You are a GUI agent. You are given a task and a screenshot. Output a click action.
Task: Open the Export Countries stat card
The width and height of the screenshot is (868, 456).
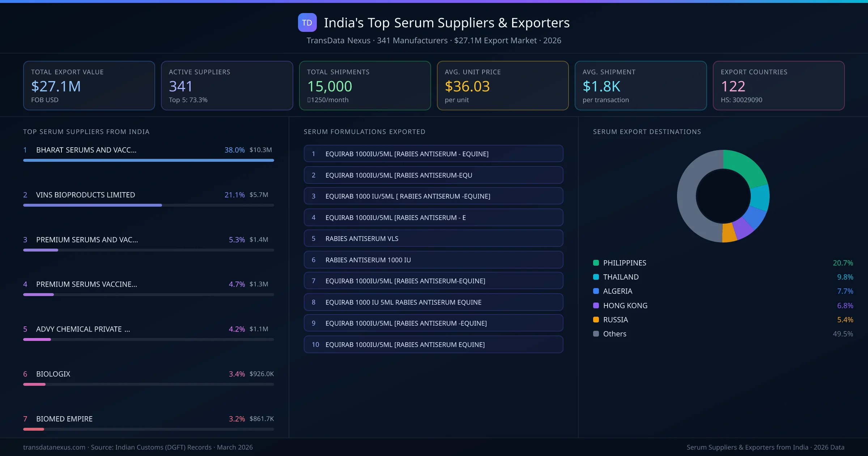pyautogui.click(x=778, y=85)
